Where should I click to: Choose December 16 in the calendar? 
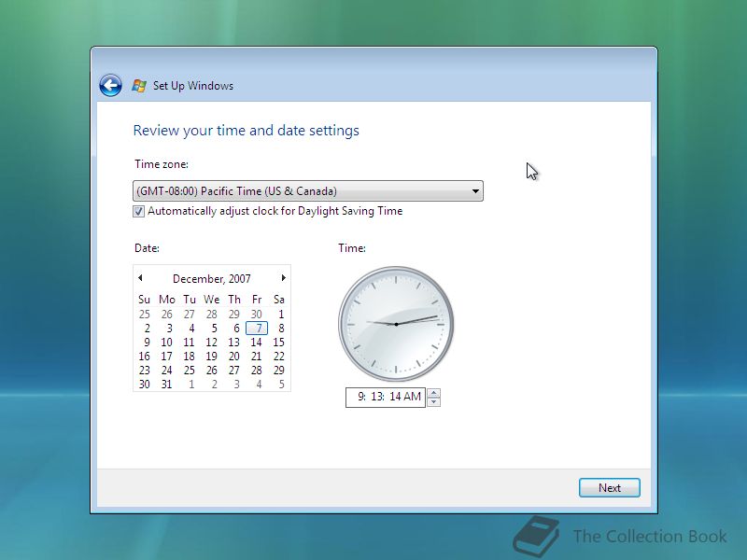145,357
